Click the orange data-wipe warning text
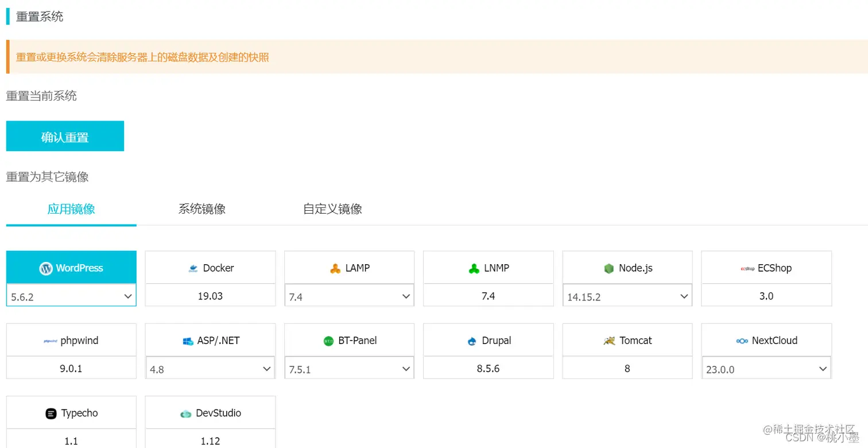The height and width of the screenshot is (448, 868). pos(142,57)
